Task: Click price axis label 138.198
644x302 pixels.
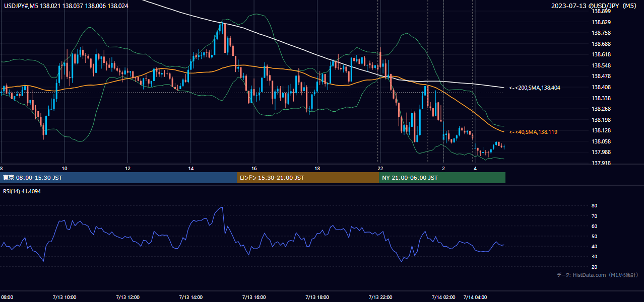Action: tap(601, 120)
